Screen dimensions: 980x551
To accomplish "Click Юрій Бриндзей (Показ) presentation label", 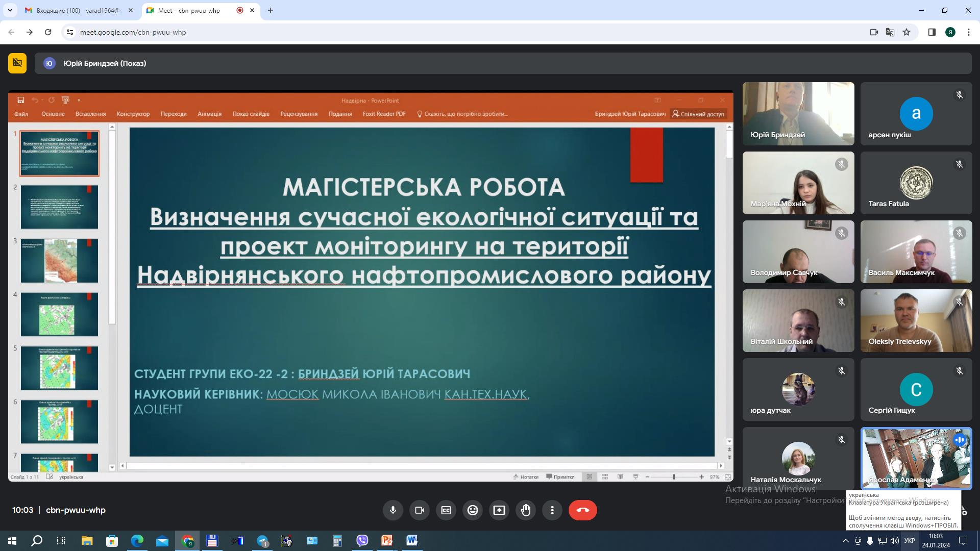I will 105,63.
